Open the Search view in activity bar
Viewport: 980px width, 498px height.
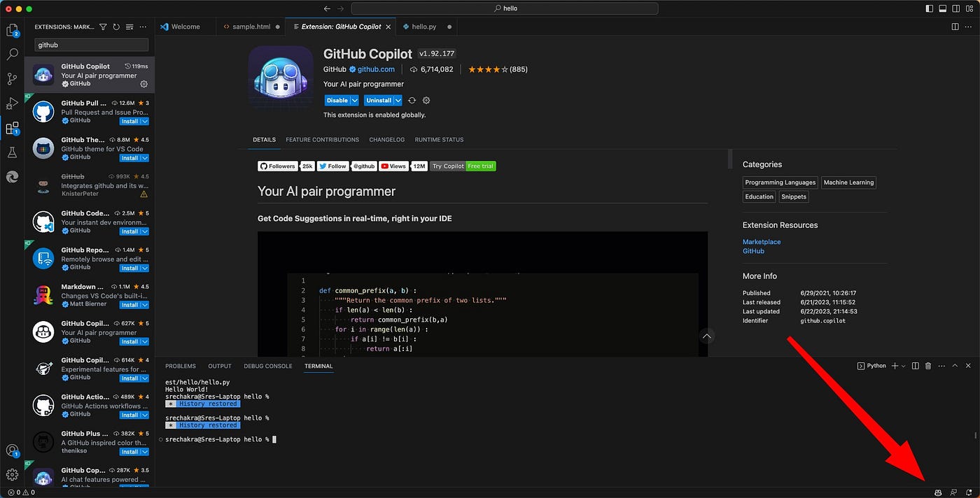coord(12,54)
